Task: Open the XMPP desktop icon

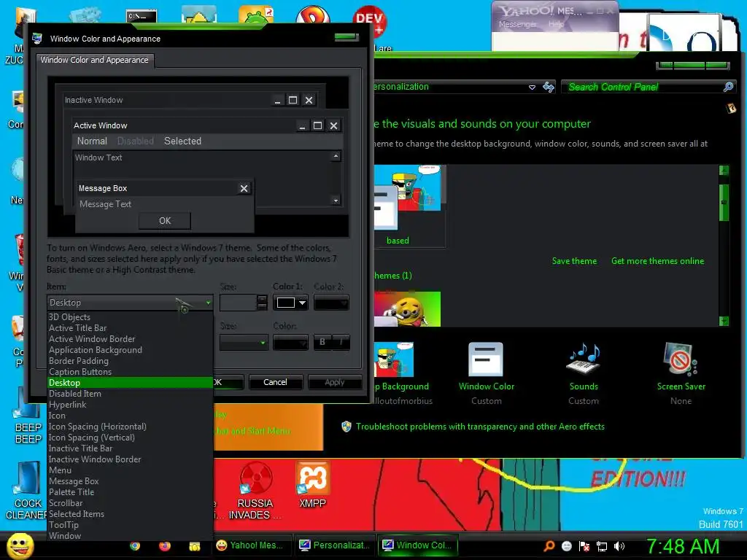Action: coord(312,485)
